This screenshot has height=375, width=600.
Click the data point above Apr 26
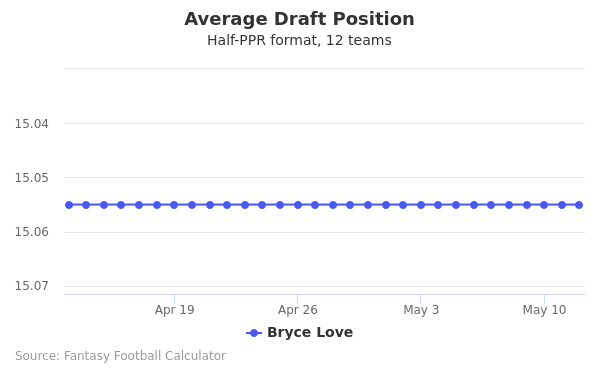298,205
